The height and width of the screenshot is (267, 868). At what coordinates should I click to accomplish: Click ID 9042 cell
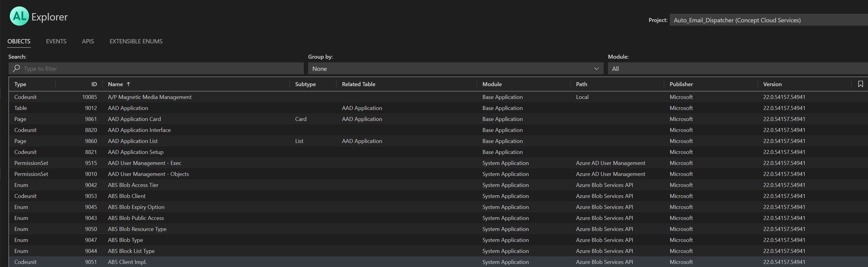[91, 185]
